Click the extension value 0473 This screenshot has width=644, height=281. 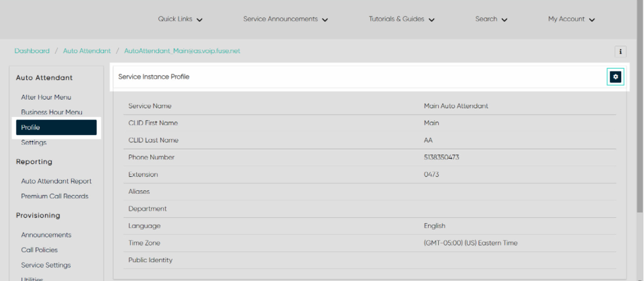(431, 174)
